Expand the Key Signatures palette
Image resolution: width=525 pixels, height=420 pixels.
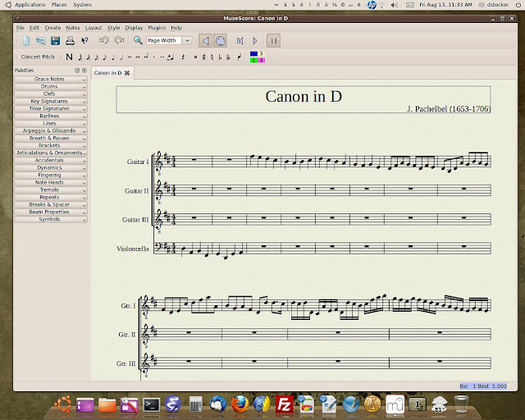[x=51, y=101]
